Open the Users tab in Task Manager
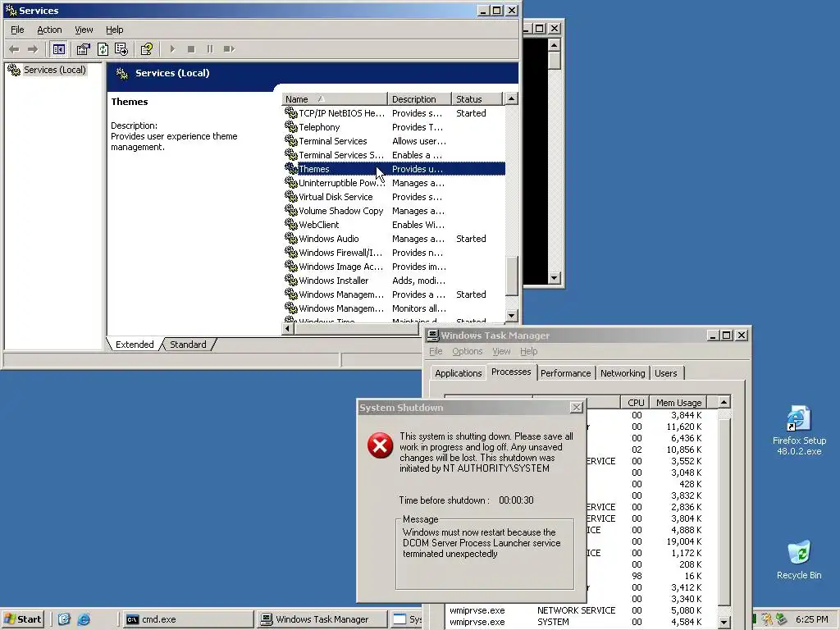This screenshot has width=840, height=630. point(666,373)
